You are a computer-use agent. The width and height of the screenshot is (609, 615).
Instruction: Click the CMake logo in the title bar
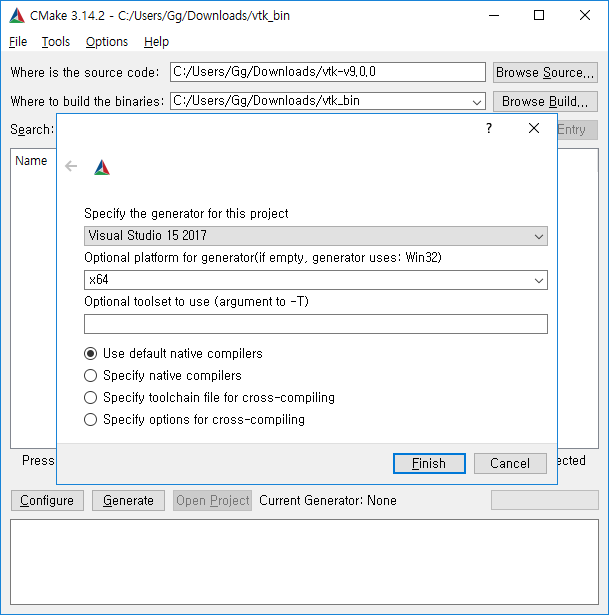coord(17,16)
